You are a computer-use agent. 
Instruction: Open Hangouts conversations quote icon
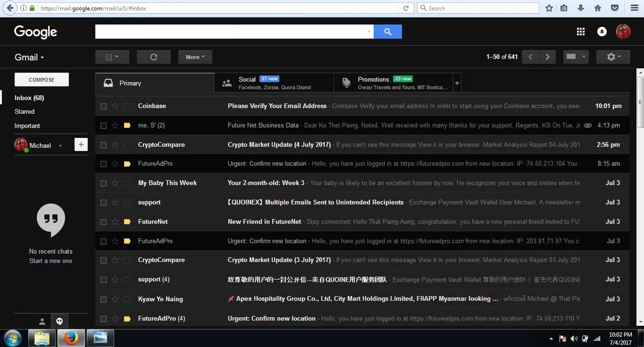[x=59, y=321]
